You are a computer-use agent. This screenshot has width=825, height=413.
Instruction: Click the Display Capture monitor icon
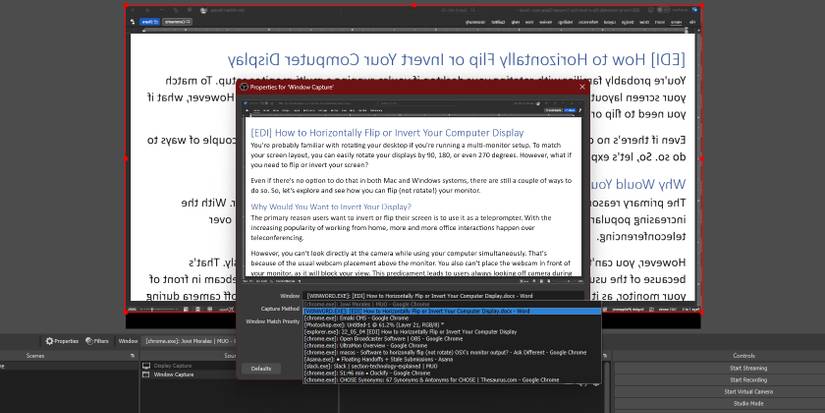tap(146, 366)
